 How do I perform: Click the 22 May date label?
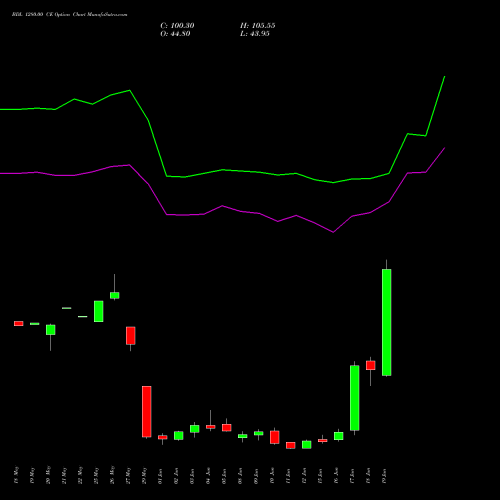pos(80,475)
